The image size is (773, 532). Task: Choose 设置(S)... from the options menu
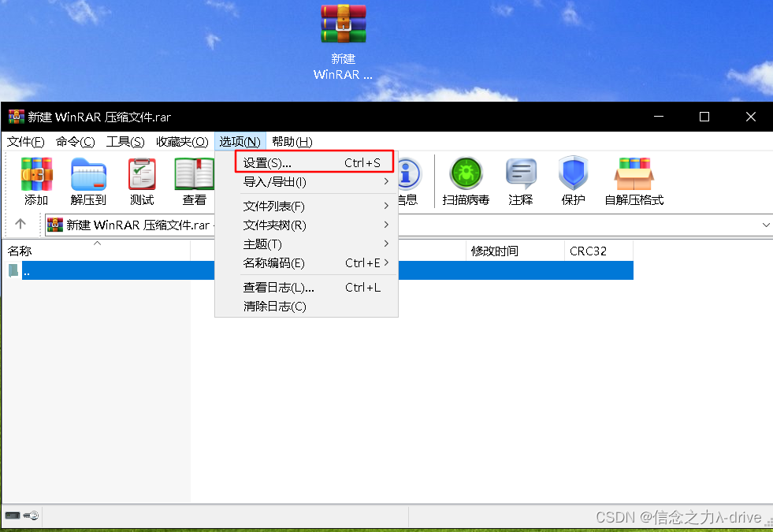tap(314, 162)
